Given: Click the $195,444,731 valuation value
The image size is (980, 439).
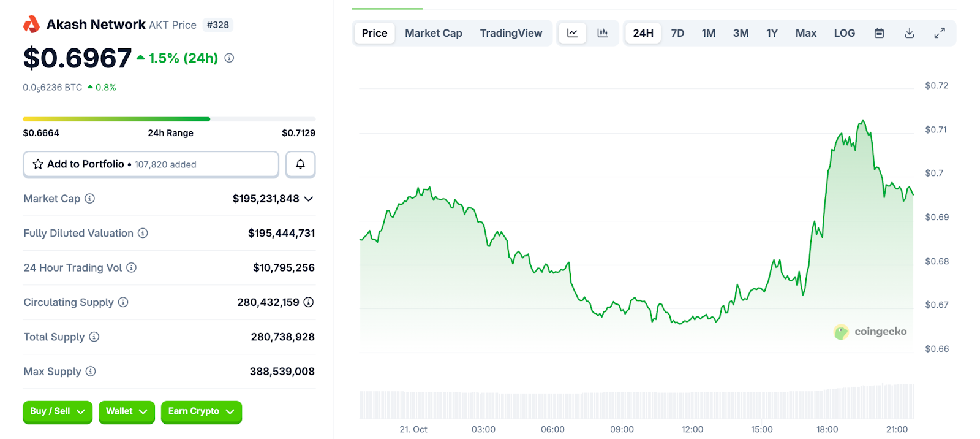Looking at the screenshot, I should pos(281,233).
